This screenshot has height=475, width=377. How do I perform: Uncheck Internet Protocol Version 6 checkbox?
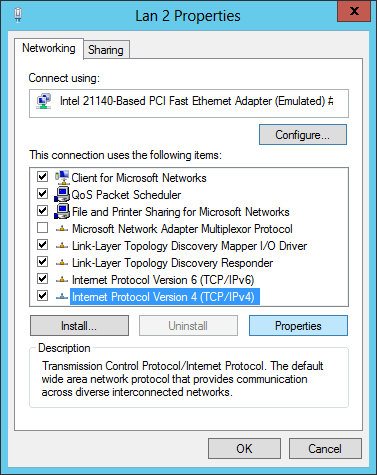tap(42, 279)
